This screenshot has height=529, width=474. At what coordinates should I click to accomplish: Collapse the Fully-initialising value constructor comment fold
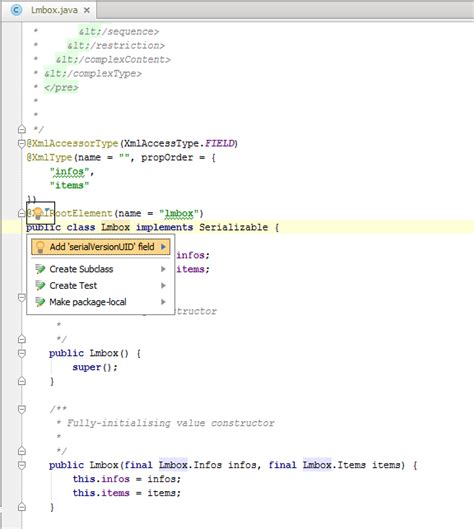tap(22, 410)
